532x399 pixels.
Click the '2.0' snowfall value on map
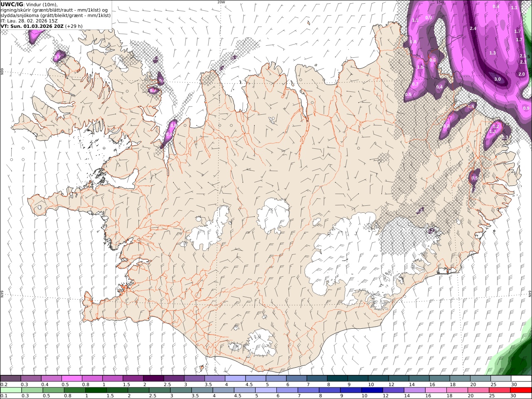522,74
